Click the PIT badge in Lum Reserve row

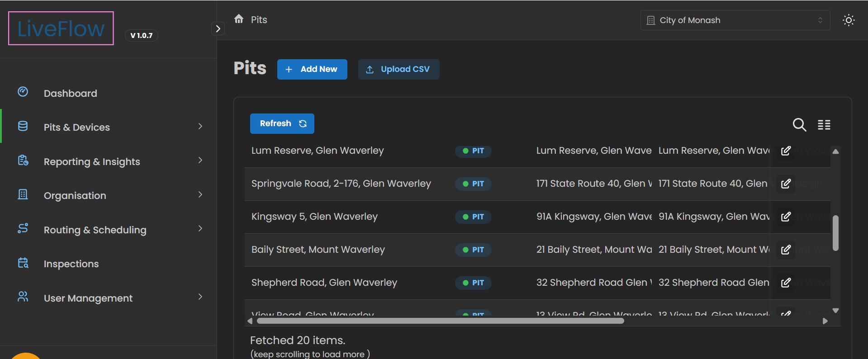click(473, 151)
